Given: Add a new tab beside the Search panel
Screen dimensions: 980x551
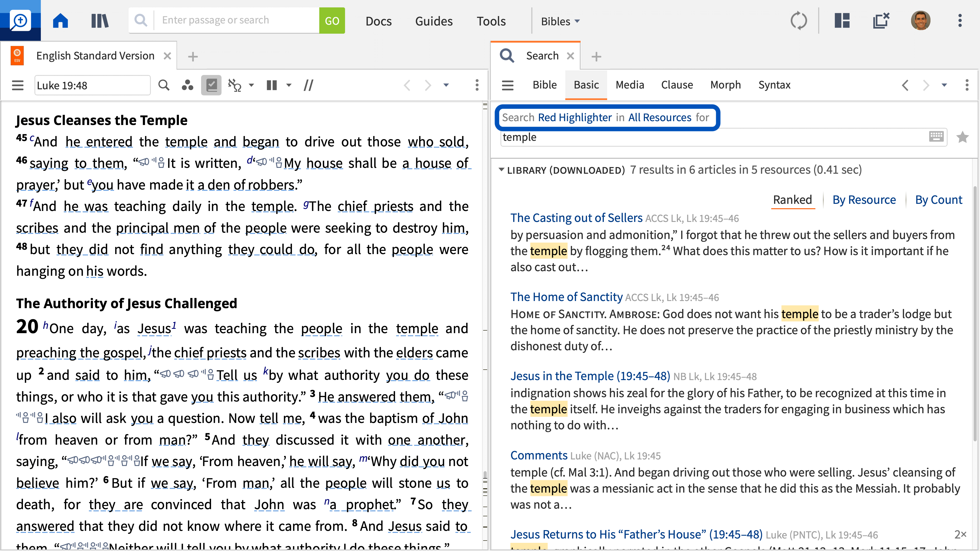Looking at the screenshot, I should [x=596, y=57].
